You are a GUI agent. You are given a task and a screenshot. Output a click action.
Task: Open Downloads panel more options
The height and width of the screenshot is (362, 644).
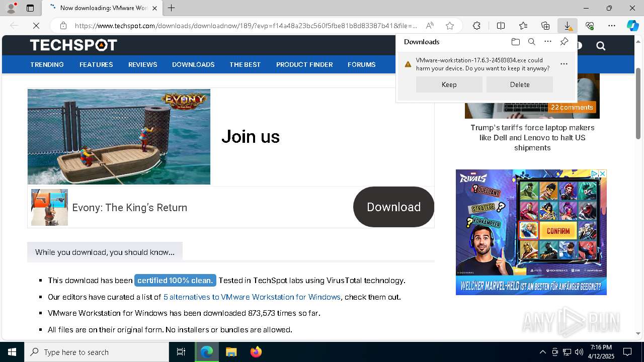pyautogui.click(x=548, y=42)
